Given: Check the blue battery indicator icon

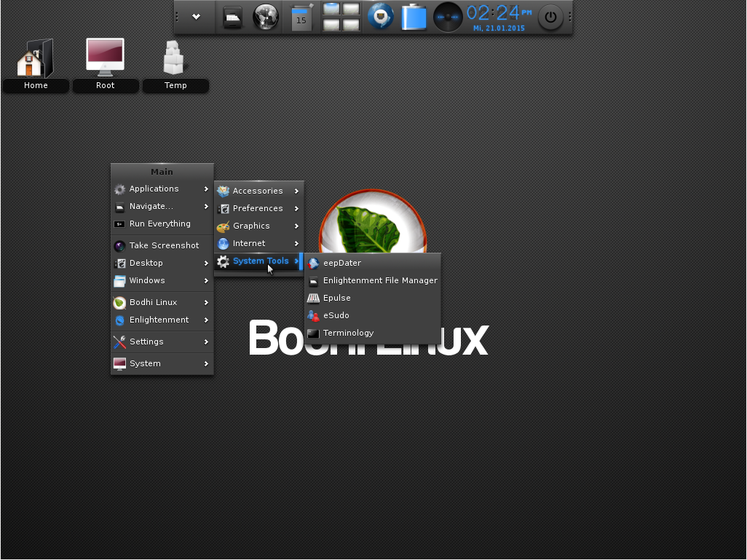Looking at the screenshot, I should coord(414,17).
